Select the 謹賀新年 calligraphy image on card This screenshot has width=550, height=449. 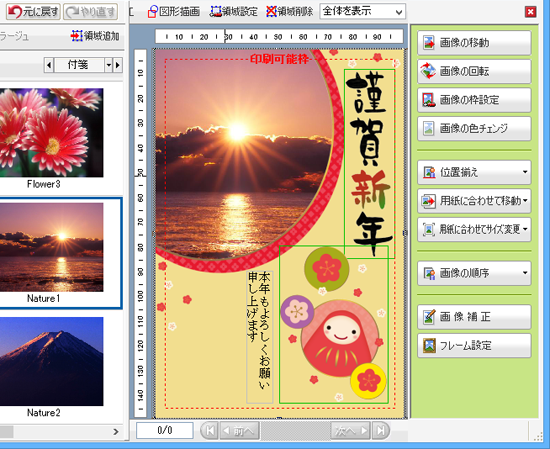click(x=369, y=164)
